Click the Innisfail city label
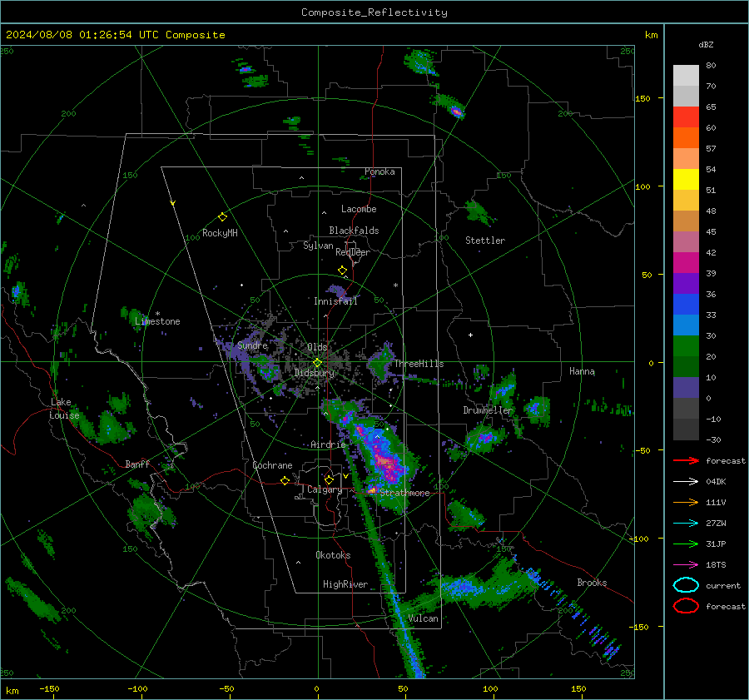Viewport: 749px width, 700px height. tap(335, 301)
